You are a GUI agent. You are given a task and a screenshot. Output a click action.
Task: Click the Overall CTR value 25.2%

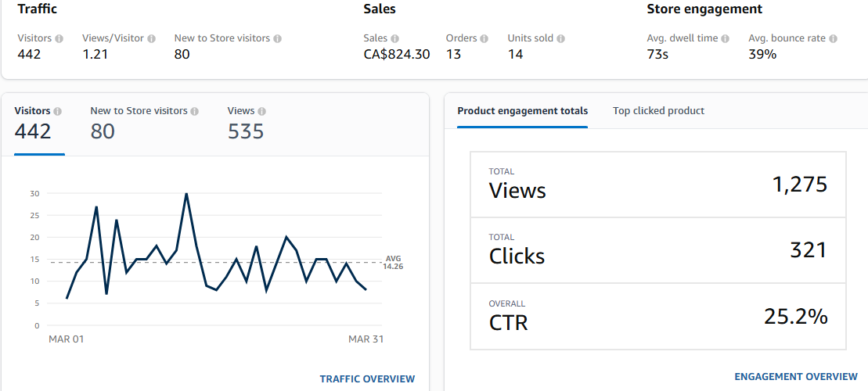pyautogui.click(x=795, y=317)
